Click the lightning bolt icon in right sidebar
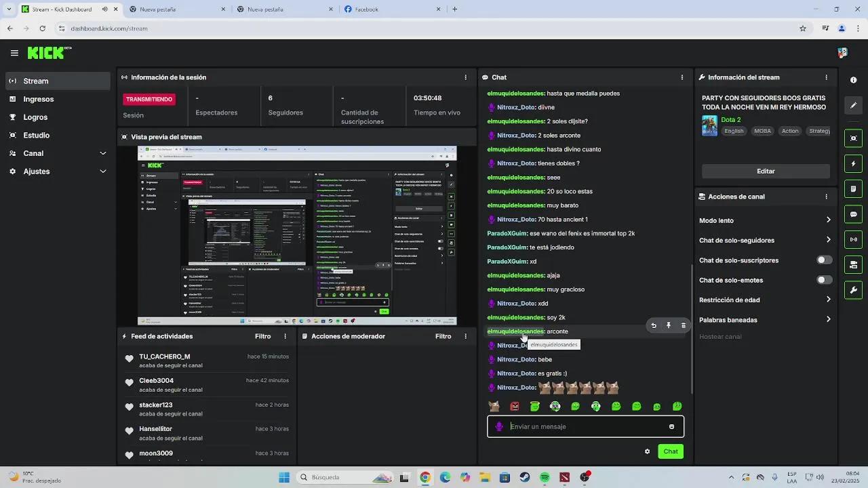Viewport: 868px width, 488px height. [x=853, y=164]
